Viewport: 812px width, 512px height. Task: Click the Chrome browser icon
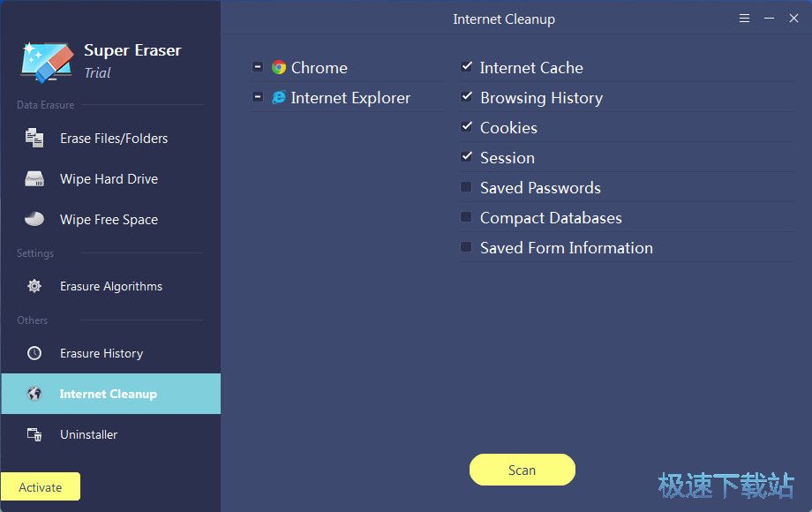click(x=276, y=67)
